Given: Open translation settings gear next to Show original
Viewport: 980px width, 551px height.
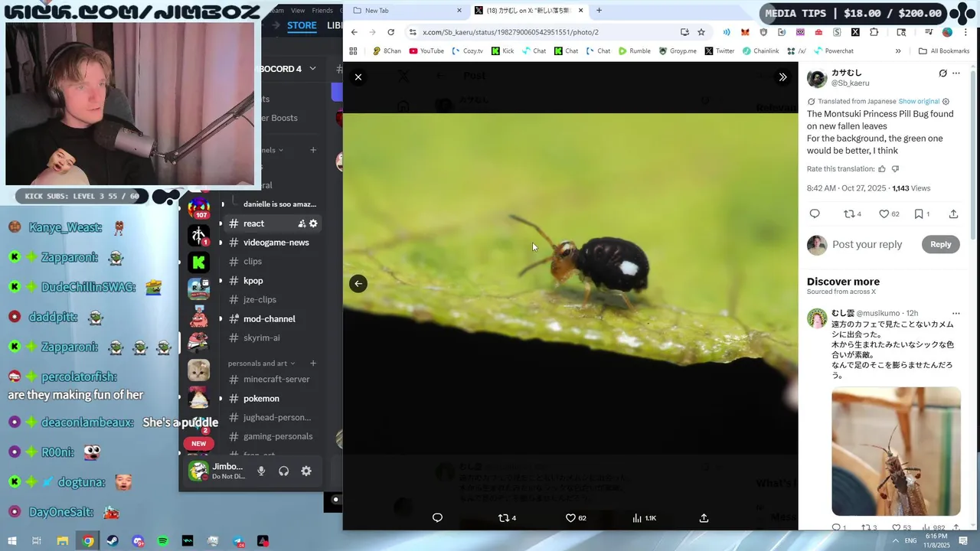Looking at the screenshot, I should pos(946,101).
